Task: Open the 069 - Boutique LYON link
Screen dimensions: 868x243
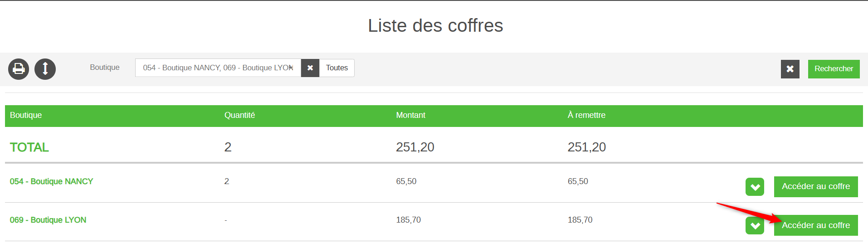Action: (48, 220)
